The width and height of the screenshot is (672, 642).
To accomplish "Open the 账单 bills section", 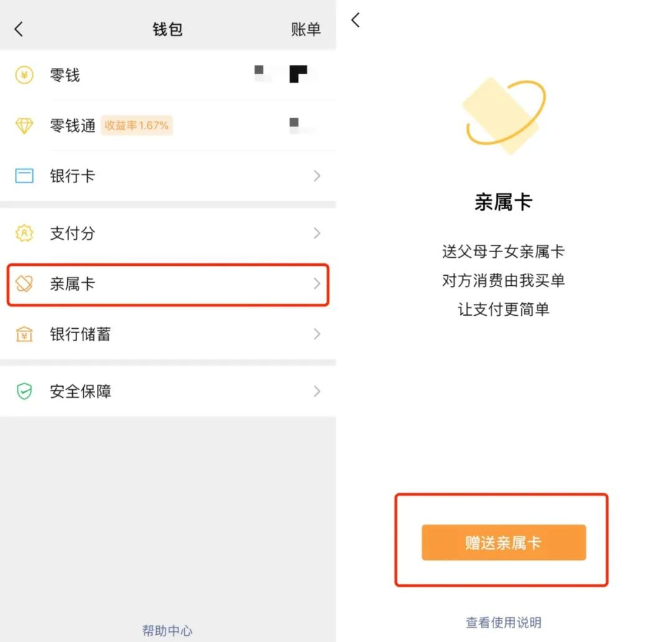I will pyautogui.click(x=306, y=29).
